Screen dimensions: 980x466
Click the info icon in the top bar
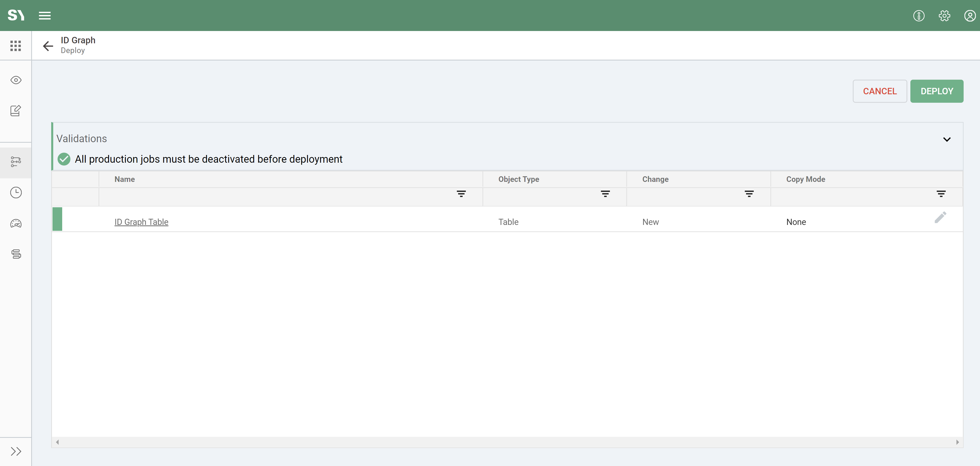point(918,16)
